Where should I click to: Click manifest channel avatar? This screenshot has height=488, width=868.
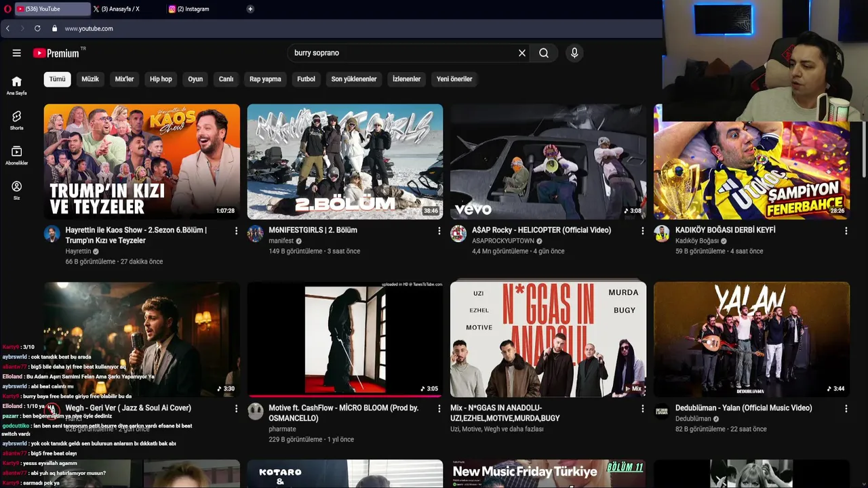(256, 234)
